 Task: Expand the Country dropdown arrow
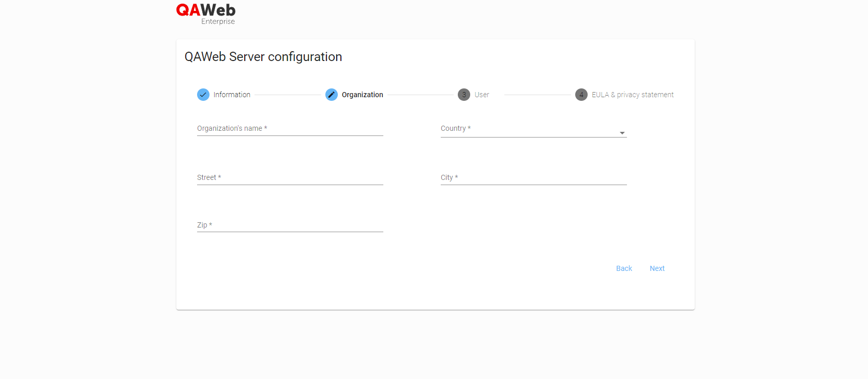(x=622, y=133)
